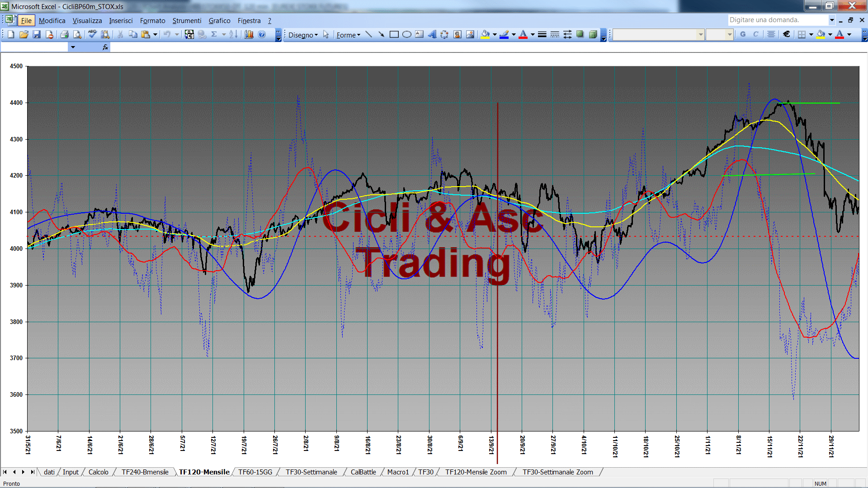Switch to the TF30-Settimanale sheet tab
868x488 pixels.
click(x=311, y=472)
